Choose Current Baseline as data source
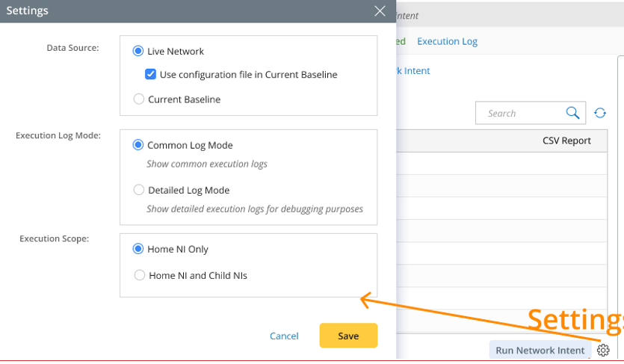624x364 pixels. click(x=138, y=99)
